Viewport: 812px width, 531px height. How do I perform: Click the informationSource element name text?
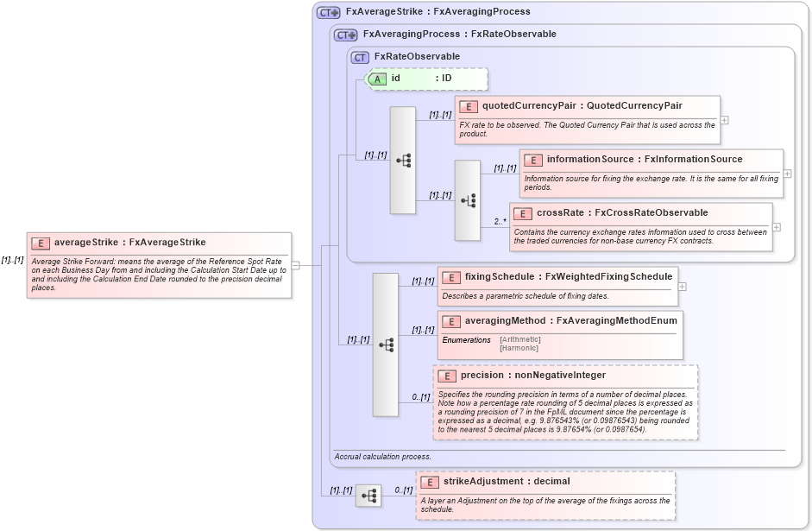pos(592,159)
